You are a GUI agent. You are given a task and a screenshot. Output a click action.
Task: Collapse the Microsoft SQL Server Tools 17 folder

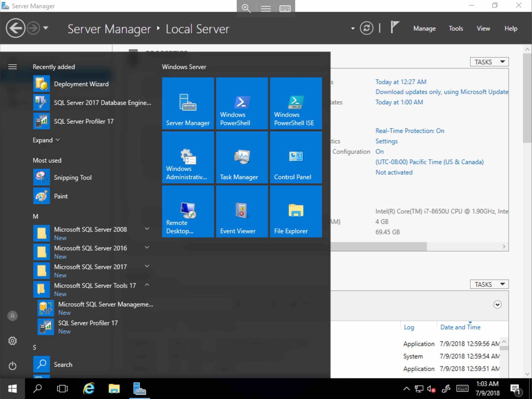(147, 285)
